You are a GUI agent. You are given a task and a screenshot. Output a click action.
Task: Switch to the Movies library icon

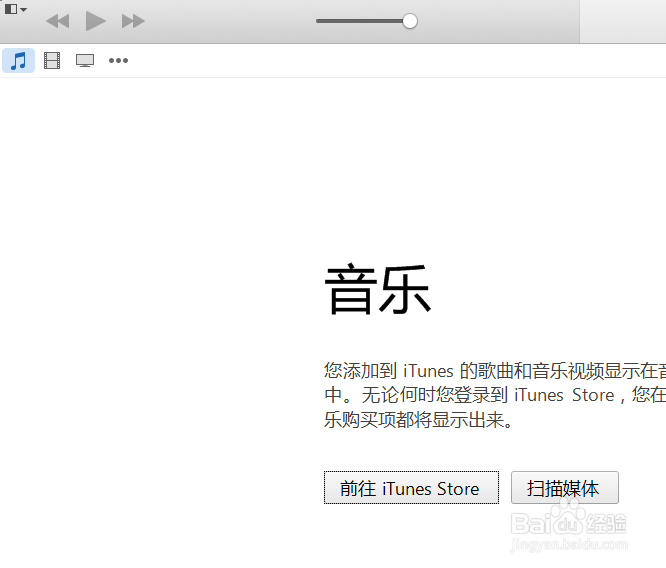click(x=52, y=60)
